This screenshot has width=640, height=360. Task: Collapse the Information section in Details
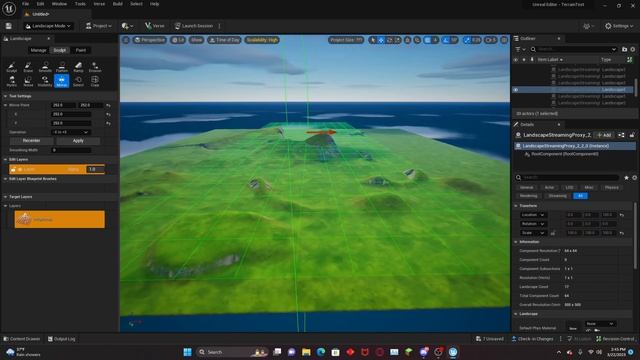click(x=516, y=242)
